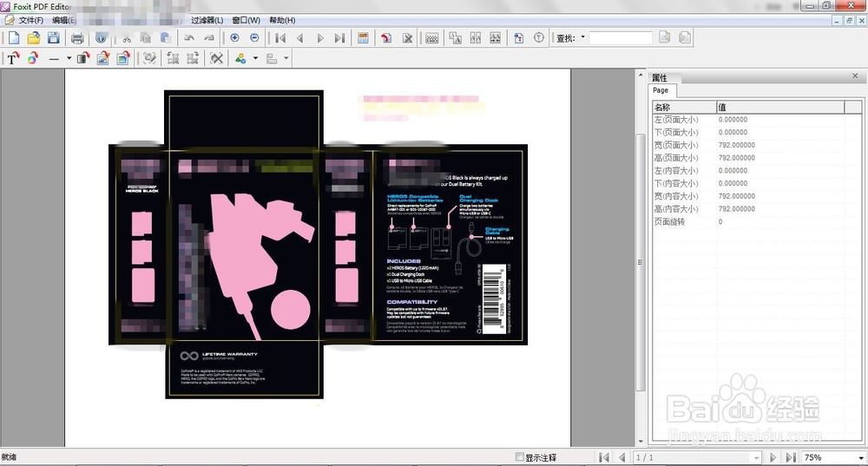Open line tool dropdown arrow

click(69, 57)
